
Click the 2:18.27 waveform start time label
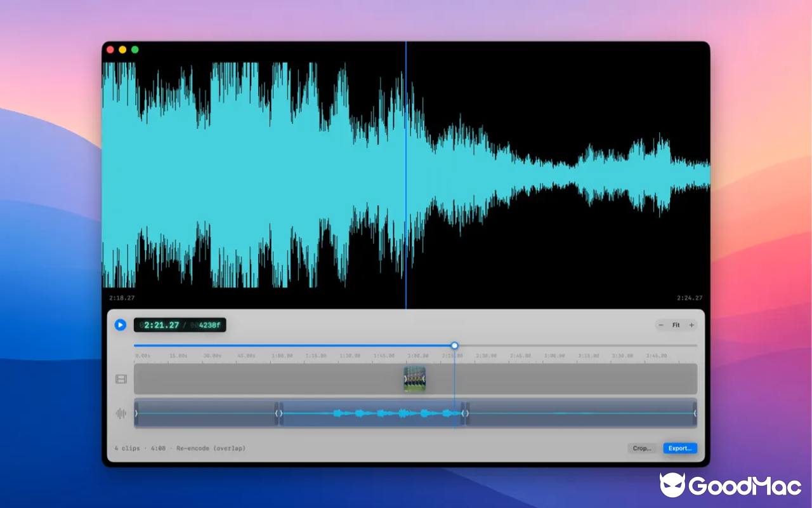pyautogui.click(x=122, y=298)
